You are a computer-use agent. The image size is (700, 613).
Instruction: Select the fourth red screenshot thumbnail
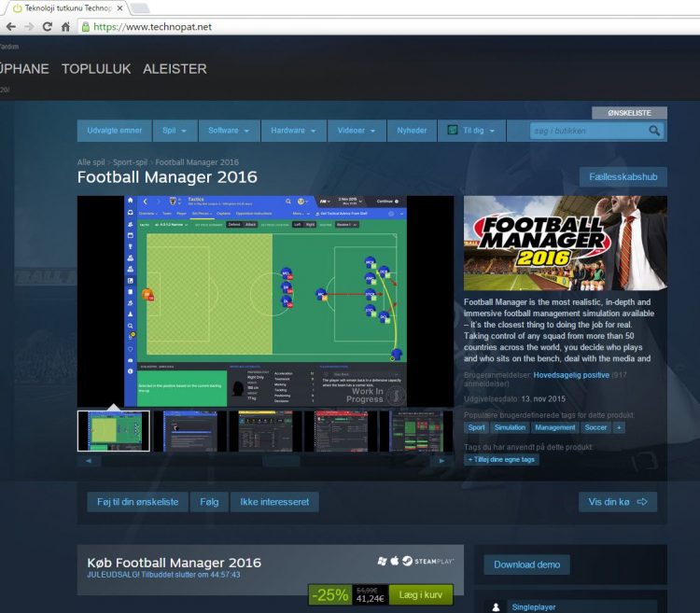341,431
